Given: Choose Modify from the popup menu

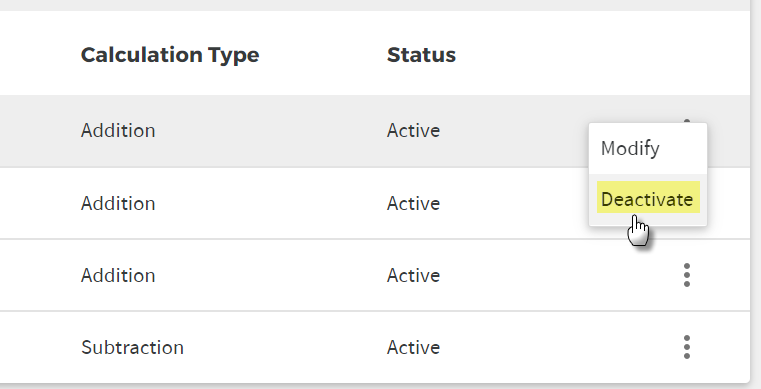Looking at the screenshot, I should point(630,148).
